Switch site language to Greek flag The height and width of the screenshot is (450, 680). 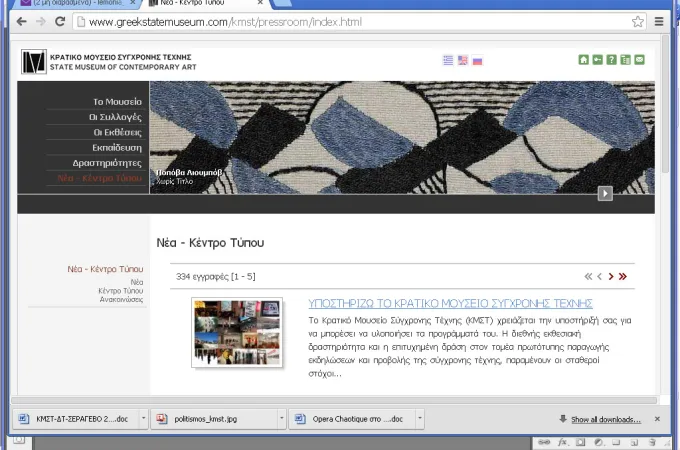coord(448,60)
